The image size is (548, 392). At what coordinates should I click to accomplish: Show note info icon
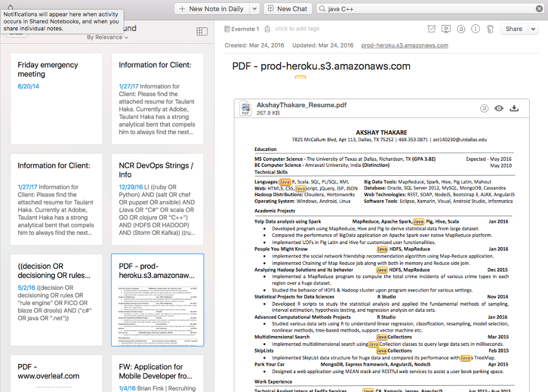coord(476,29)
